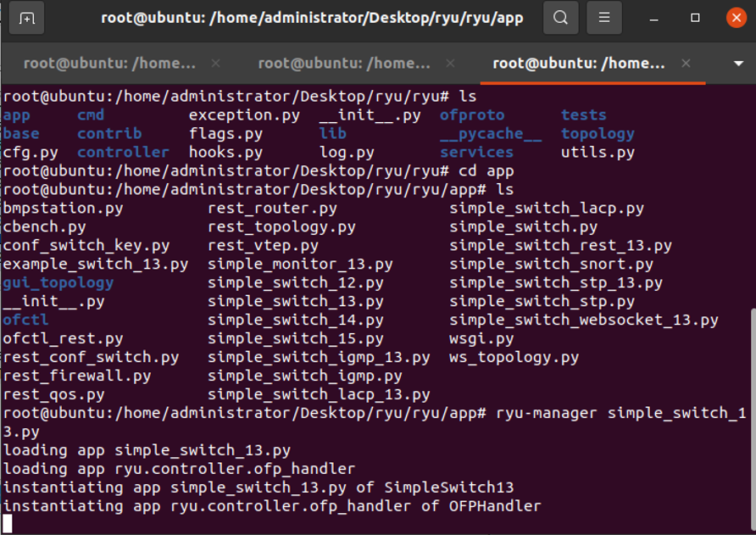The image size is (756, 535).
Task: Click the terminal cursor block
Action: click(x=8, y=524)
